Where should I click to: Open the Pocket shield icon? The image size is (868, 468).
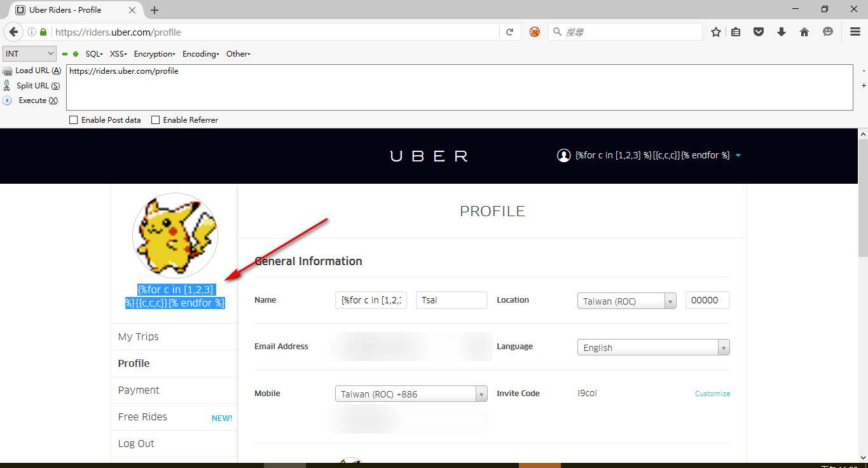point(759,32)
